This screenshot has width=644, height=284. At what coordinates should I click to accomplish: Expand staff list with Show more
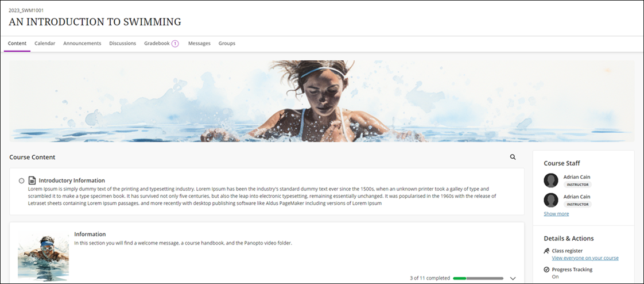coord(556,214)
